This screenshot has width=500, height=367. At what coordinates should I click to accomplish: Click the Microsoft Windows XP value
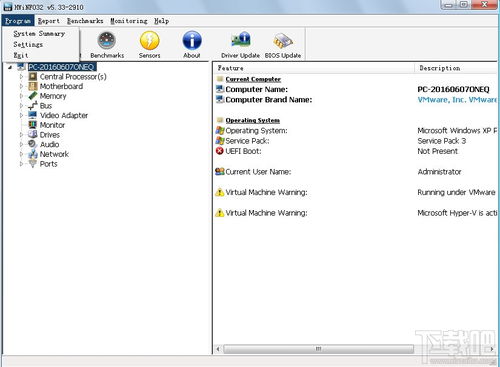pyautogui.click(x=457, y=131)
